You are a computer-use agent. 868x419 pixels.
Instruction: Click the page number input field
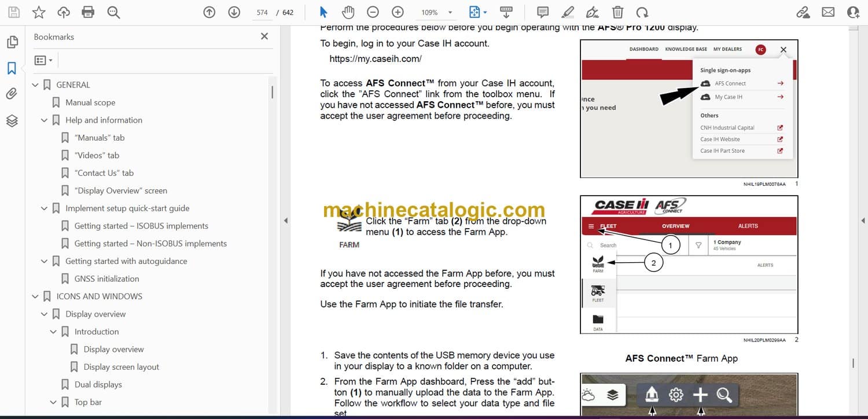[262, 12]
